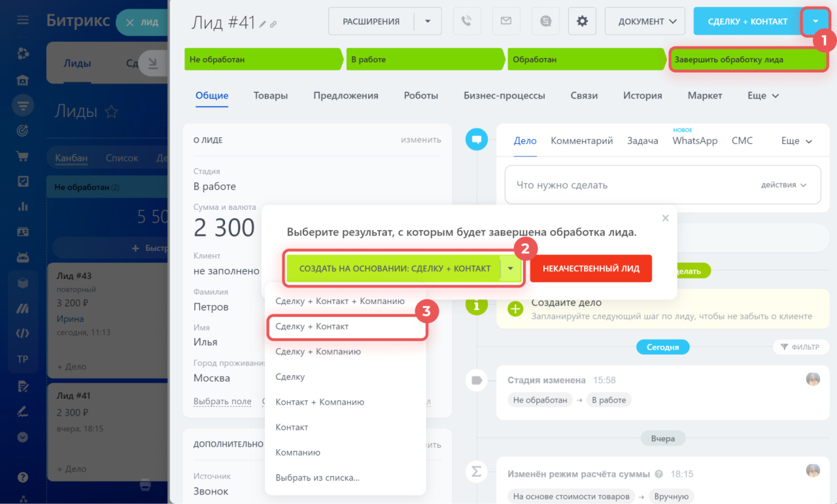
Task: Open settings gear icon in lead header
Action: (582, 21)
